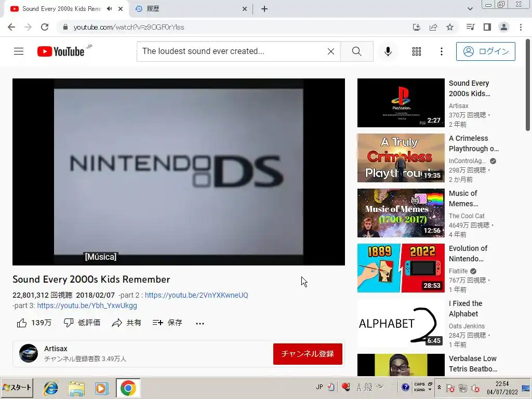This screenshot has width=532, height=399.
Task: Bookmark this page with the star
Action: click(x=450, y=27)
